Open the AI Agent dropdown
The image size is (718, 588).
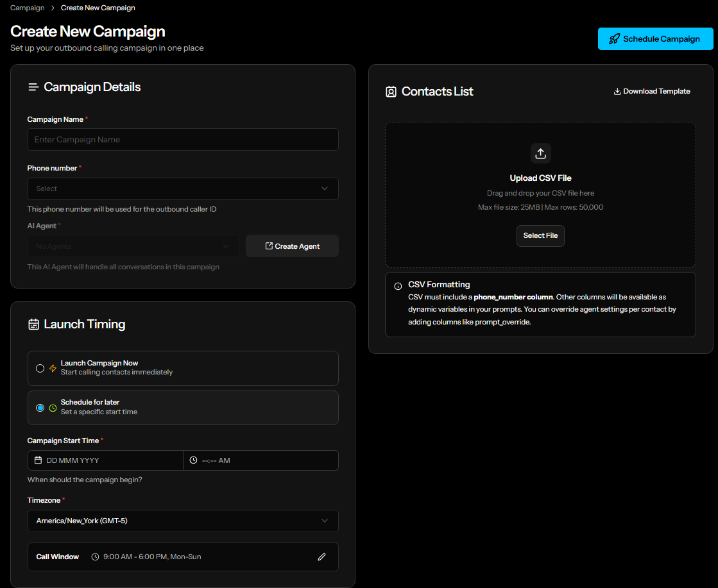pyautogui.click(x=133, y=246)
